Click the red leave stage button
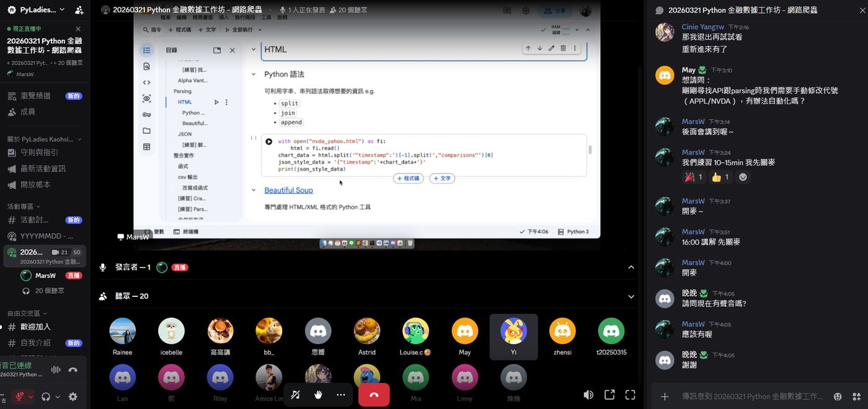Image resolution: width=868 pixels, height=409 pixels. 374,395
